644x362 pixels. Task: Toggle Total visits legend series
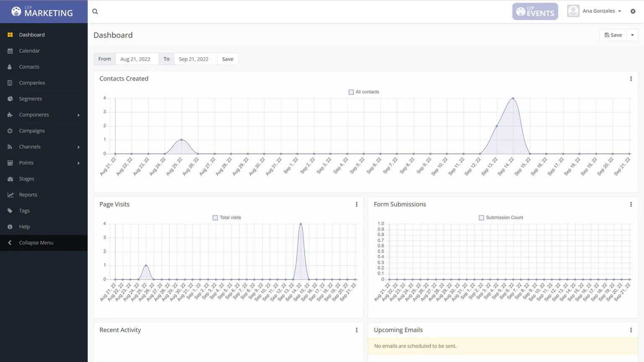(215, 218)
